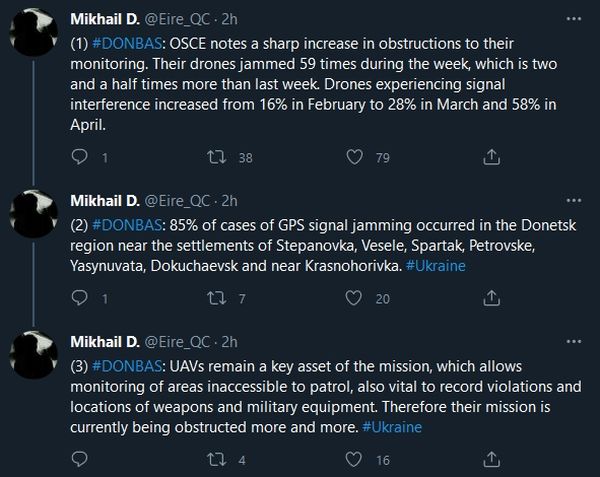
Task: Reply to the first tweet about OSCE drones
Action: tap(81, 157)
